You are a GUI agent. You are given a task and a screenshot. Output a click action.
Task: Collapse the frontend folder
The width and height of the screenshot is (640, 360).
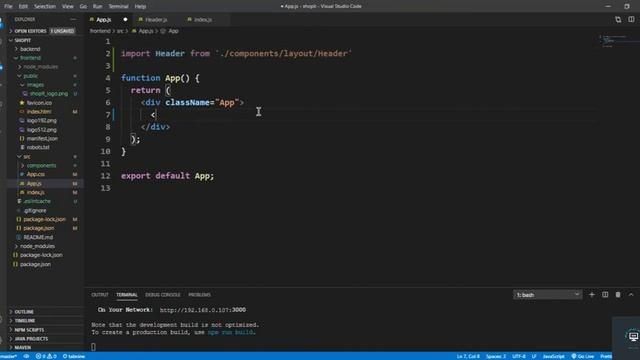pyautogui.click(x=45, y=58)
